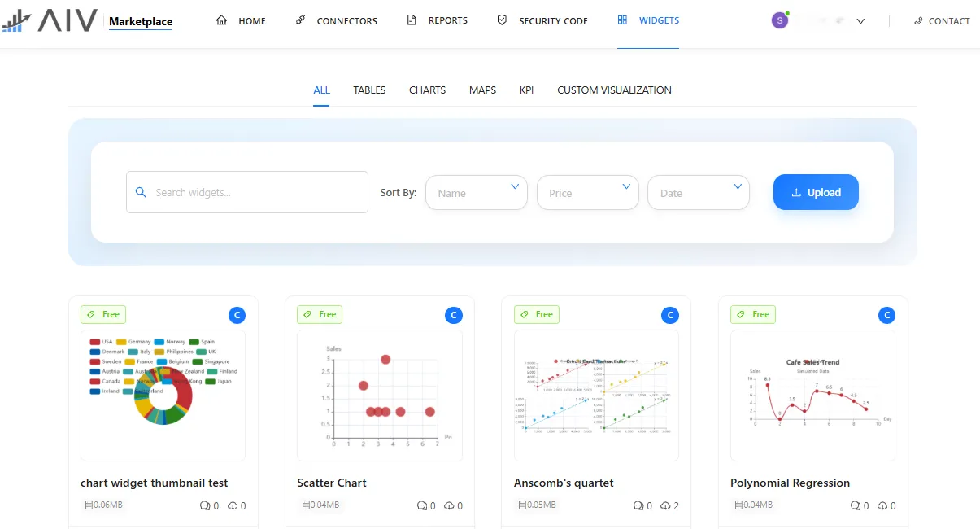
Task: Go to Connectors in the top navigation
Action: (x=337, y=21)
